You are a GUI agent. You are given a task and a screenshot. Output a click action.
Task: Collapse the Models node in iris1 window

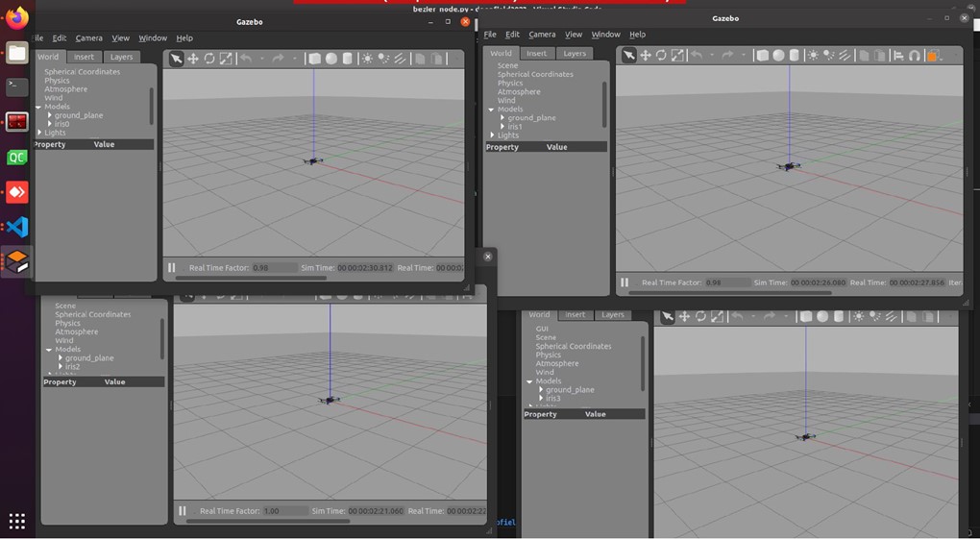click(x=491, y=110)
